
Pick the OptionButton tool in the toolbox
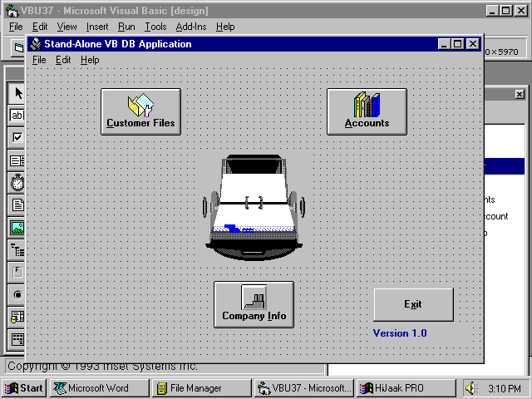click(x=17, y=294)
